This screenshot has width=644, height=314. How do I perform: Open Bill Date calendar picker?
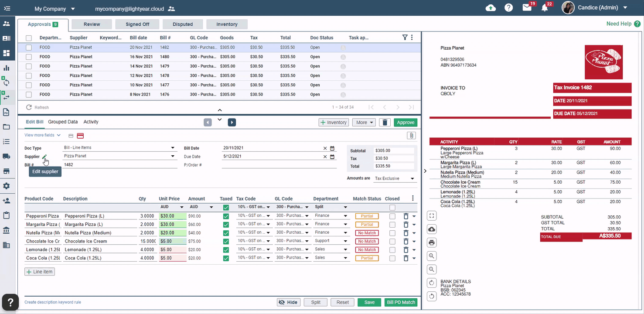(332, 148)
